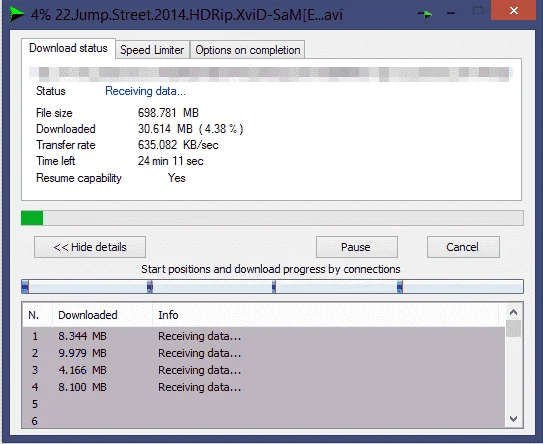Click the IDM green arrow title icon
The height and width of the screenshot is (444, 543).
click(x=17, y=14)
